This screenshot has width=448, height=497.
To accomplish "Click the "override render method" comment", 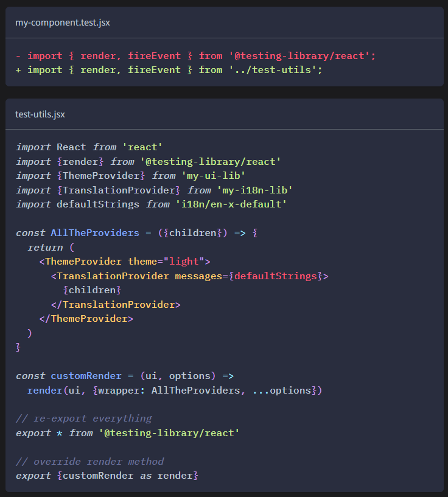I will click(89, 461).
